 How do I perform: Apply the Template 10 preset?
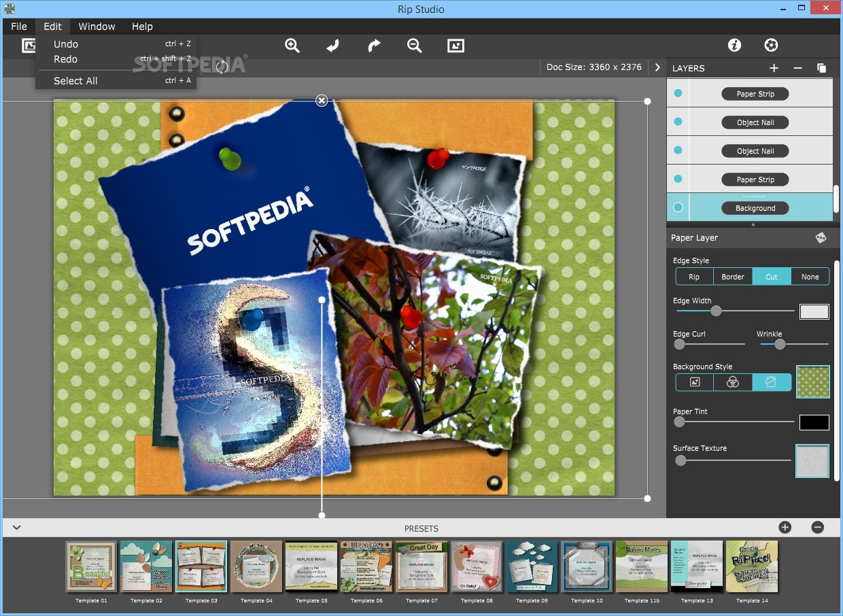click(587, 566)
